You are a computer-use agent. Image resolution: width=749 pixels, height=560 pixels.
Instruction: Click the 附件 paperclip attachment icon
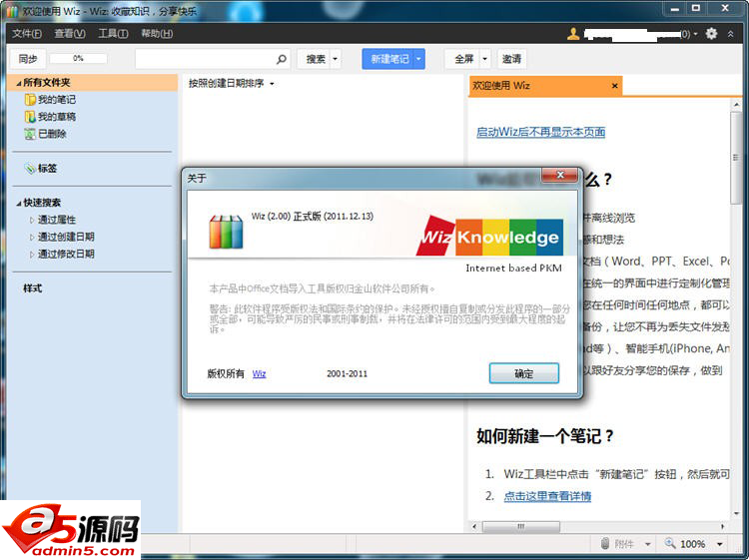tap(605, 544)
